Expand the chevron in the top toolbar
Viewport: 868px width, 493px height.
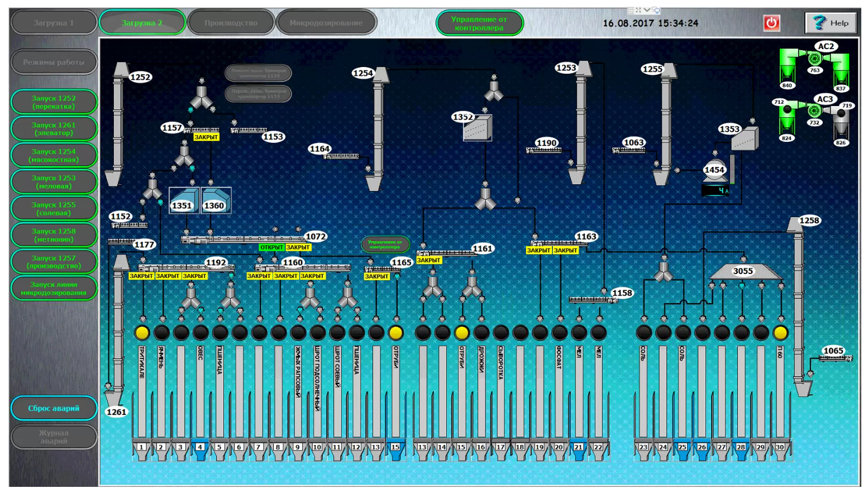647,10
